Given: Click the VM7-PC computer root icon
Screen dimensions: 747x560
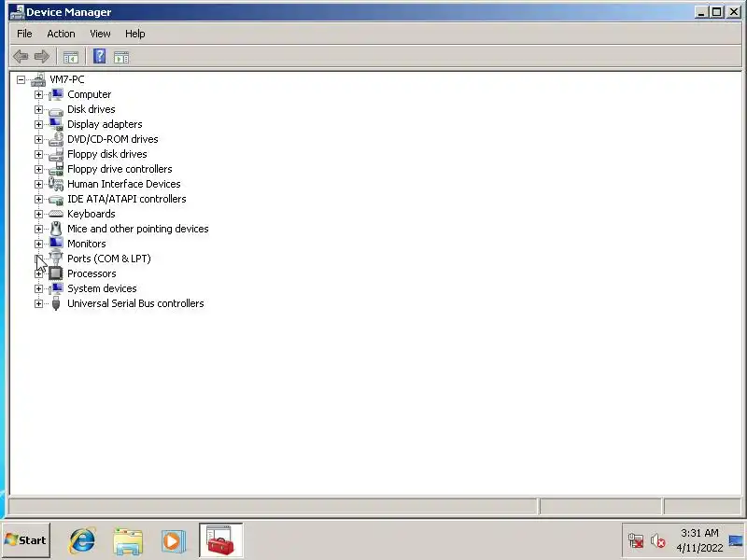Looking at the screenshot, I should click(38, 79).
